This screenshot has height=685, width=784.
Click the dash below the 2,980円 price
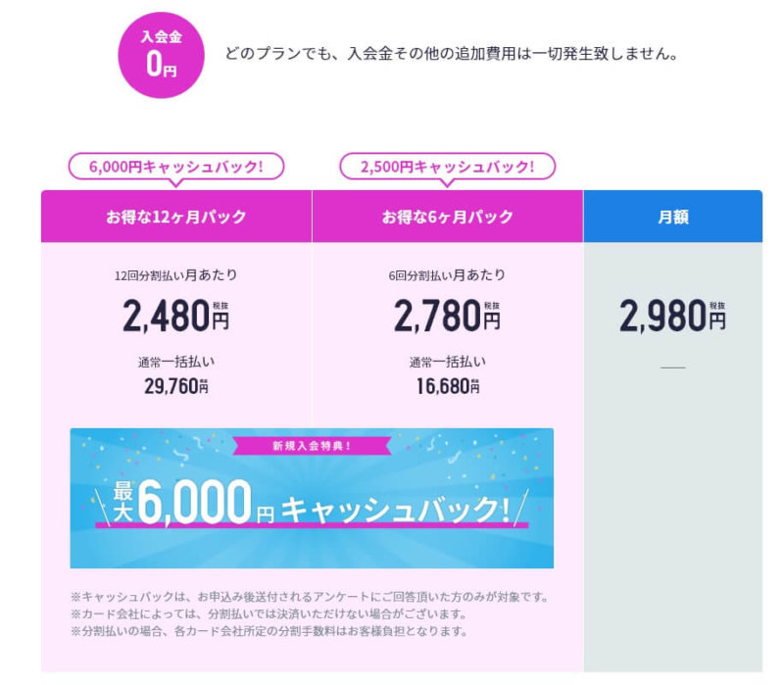tap(672, 367)
